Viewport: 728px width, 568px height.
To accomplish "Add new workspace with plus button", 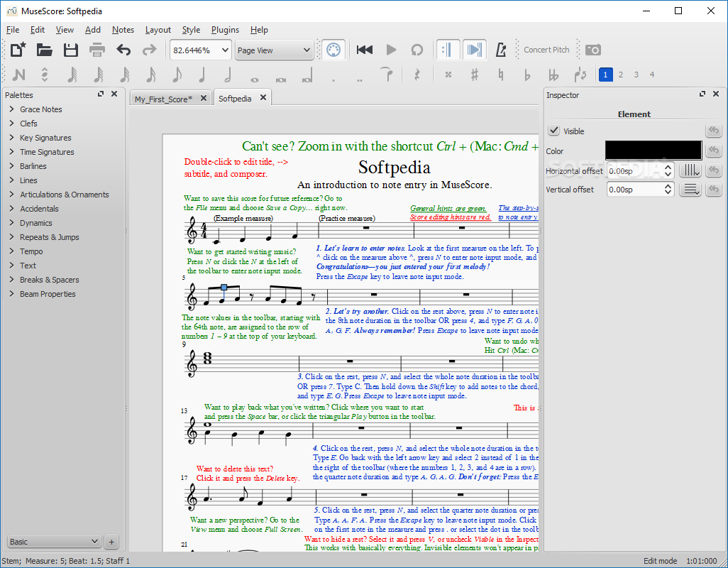I will [111, 542].
